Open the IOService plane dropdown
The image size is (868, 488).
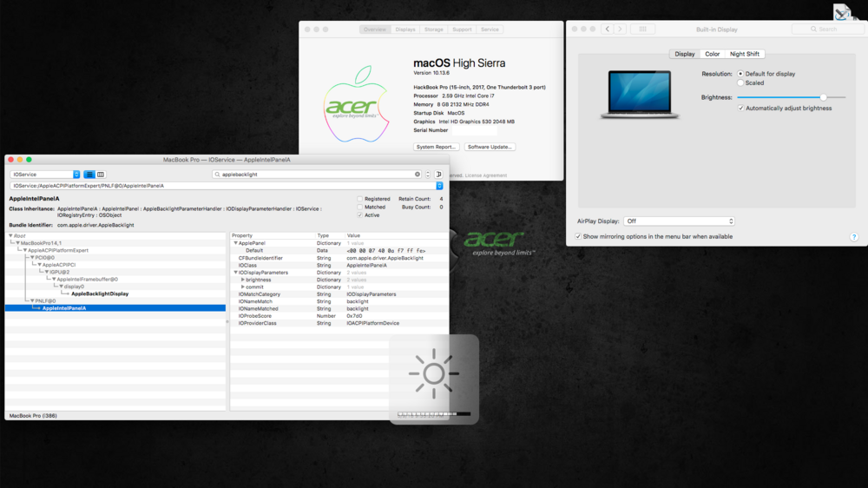[x=45, y=175]
